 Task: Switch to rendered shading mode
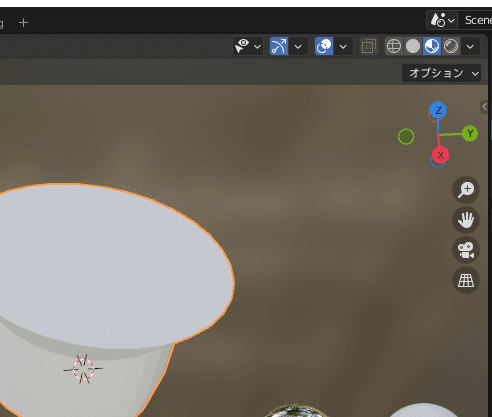click(451, 46)
